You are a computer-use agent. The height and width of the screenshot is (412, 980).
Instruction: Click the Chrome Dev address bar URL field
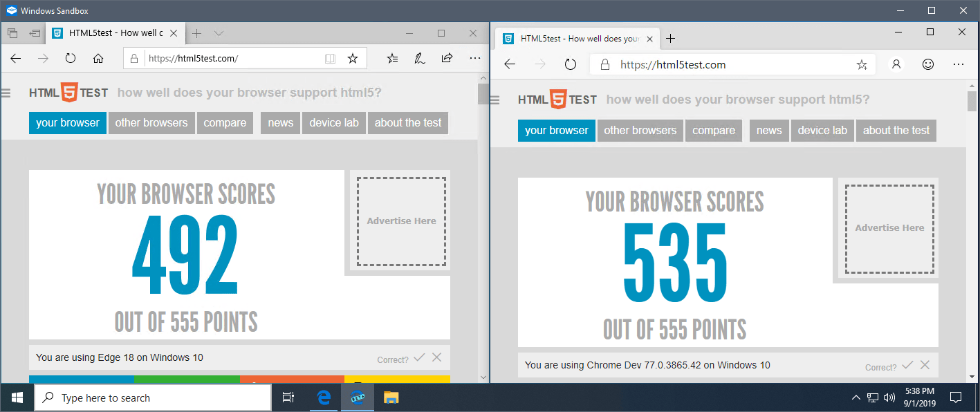click(732, 64)
